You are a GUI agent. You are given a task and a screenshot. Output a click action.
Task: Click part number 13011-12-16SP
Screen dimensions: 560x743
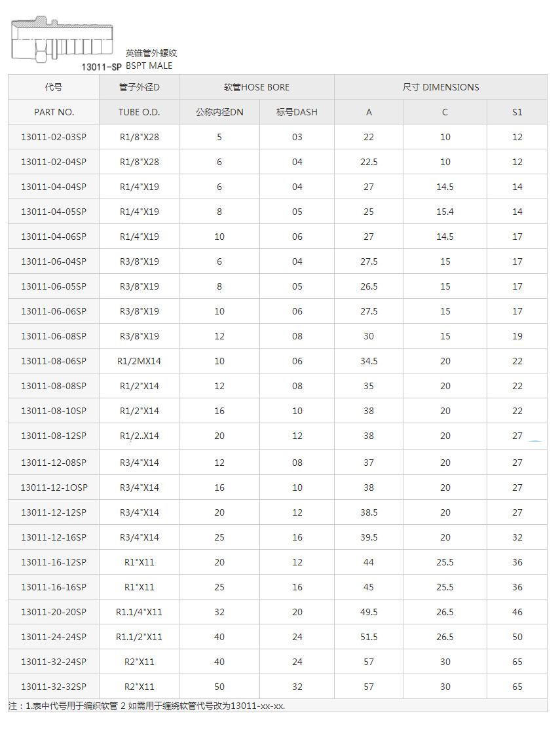[54, 537]
